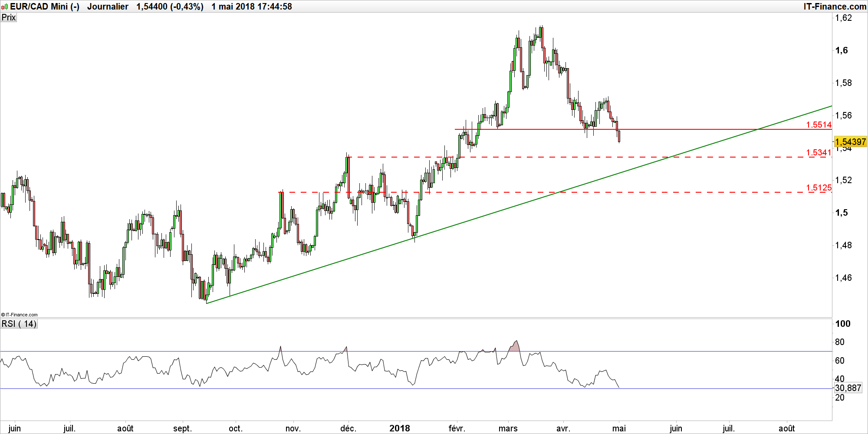This screenshot has width=868, height=434.
Task: Click the sept. month label on time axis
Action: pyautogui.click(x=182, y=428)
